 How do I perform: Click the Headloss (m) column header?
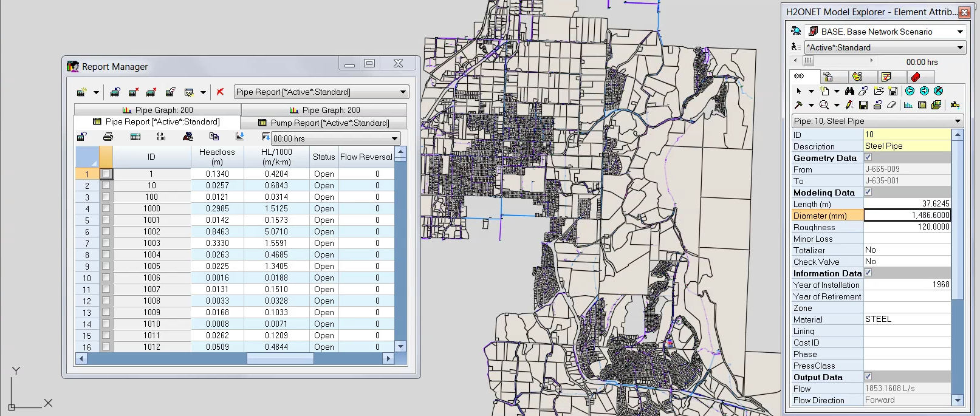217,157
